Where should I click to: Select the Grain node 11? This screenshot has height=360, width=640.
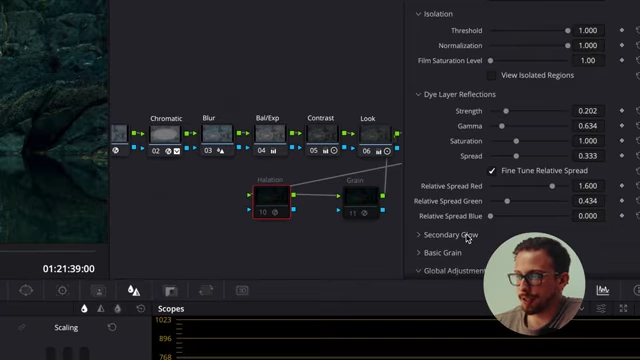point(361,203)
